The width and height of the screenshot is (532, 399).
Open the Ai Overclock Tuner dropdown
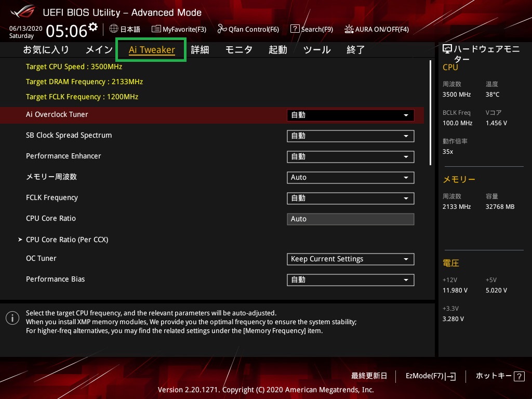(351, 115)
